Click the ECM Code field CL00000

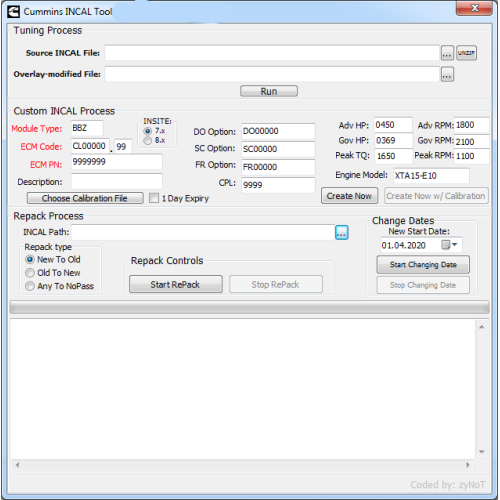[x=90, y=146]
